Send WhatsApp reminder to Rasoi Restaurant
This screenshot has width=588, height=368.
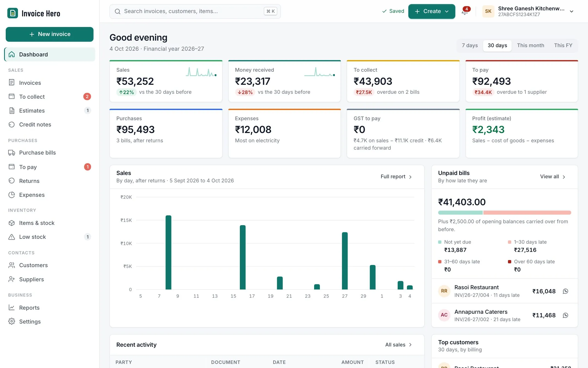point(565,291)
